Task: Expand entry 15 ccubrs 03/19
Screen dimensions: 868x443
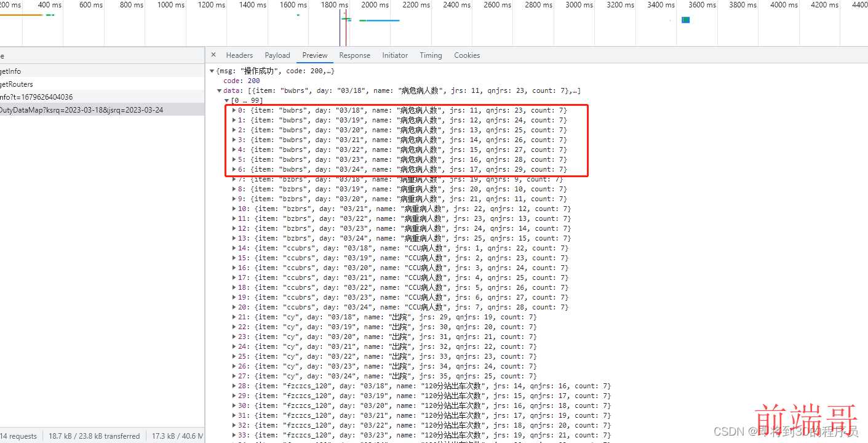Action: click(x=234, y=258)
